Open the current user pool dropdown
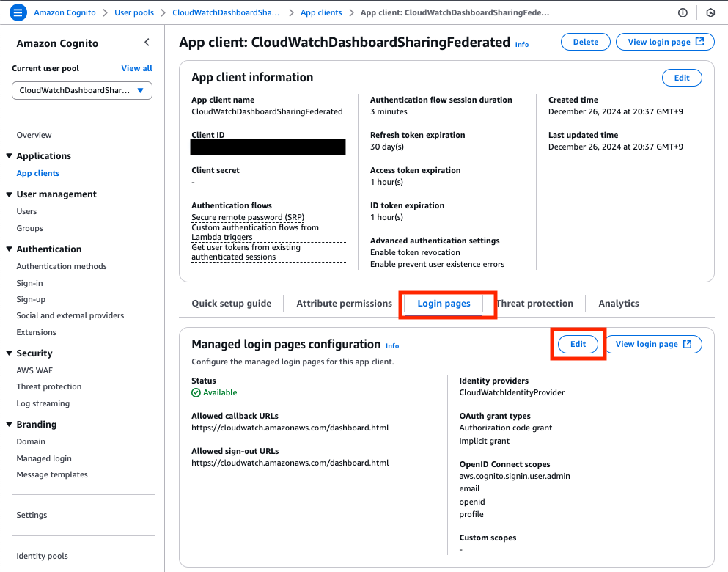Viewport: 728px width, 572px height. 82,90
